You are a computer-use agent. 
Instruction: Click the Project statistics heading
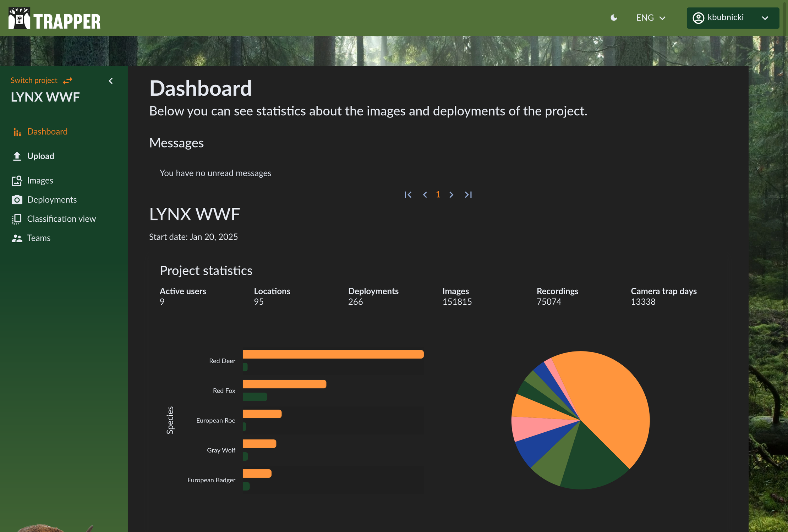(206, 271)
